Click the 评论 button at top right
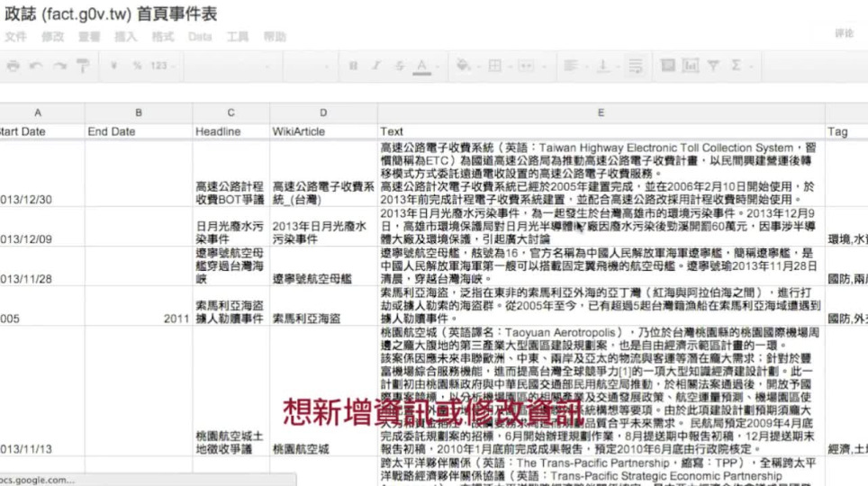The image size is (868, 486). [x=844, y=33]
